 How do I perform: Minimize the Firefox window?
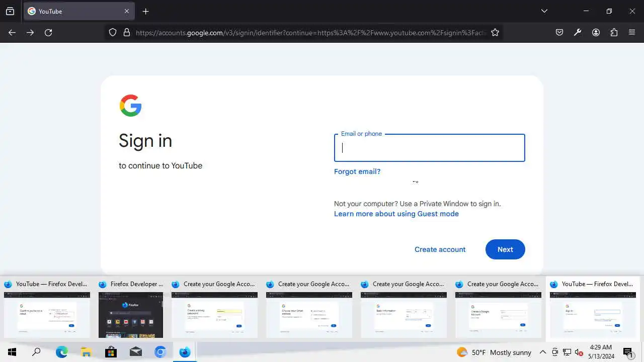coord(586,11)
